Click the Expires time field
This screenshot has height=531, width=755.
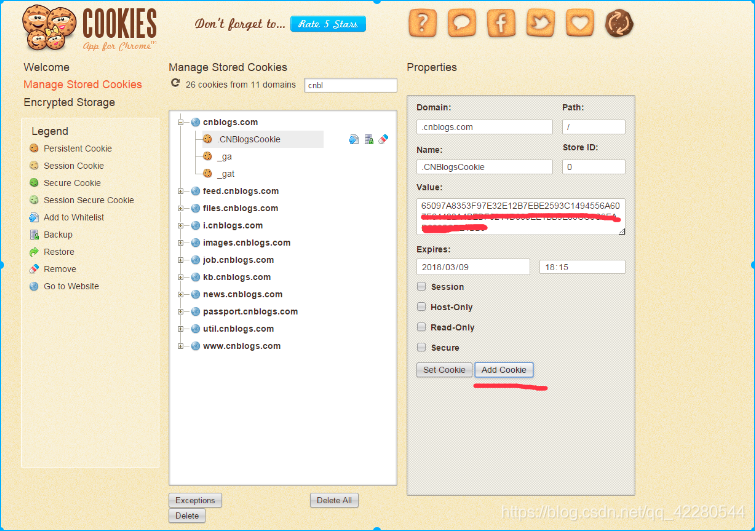click(x=582, y=267)
